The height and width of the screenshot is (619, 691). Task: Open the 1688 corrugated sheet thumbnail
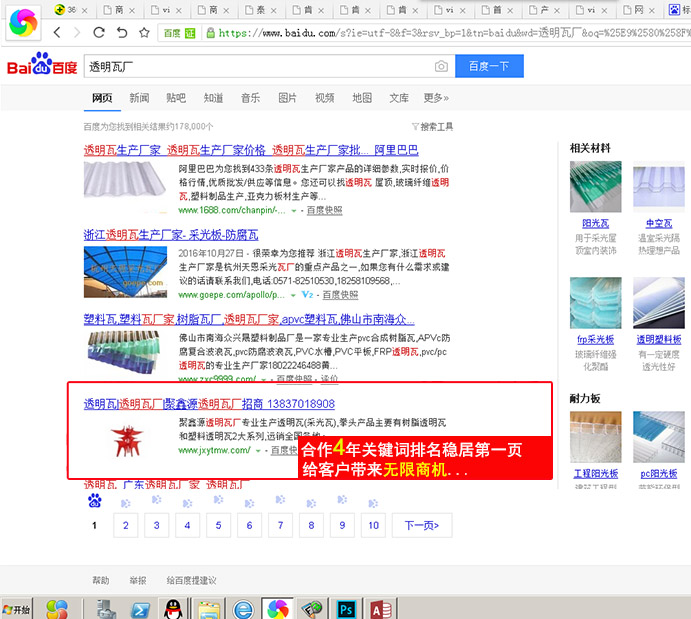(125, 186)
